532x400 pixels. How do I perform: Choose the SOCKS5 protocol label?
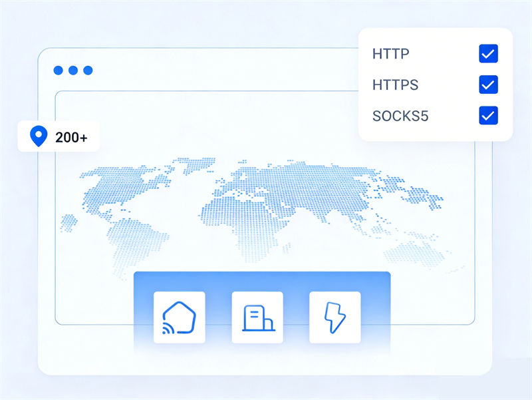coord(400,115)
